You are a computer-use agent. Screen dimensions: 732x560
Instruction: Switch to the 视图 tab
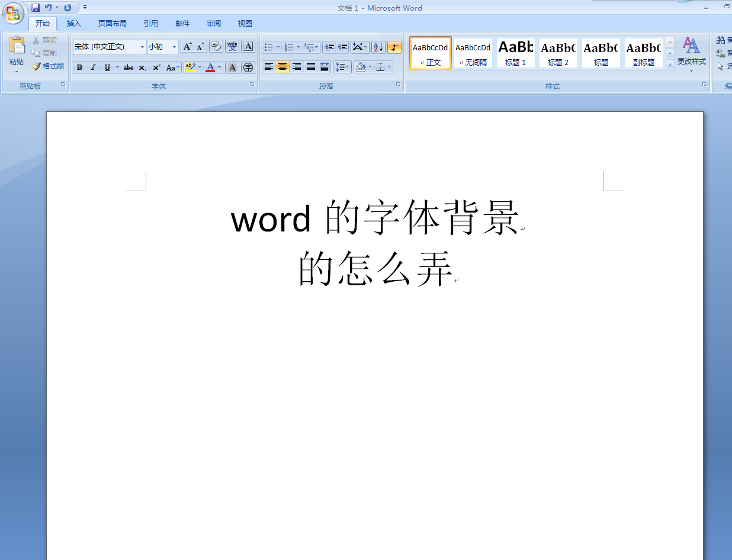click(245, 24)
